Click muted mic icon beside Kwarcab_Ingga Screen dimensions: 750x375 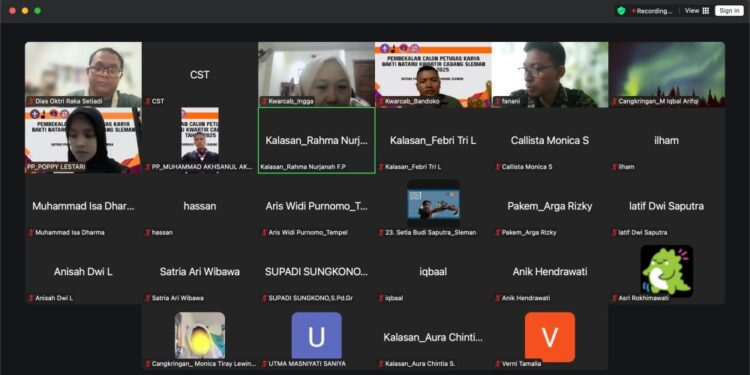tap(264, 101)
